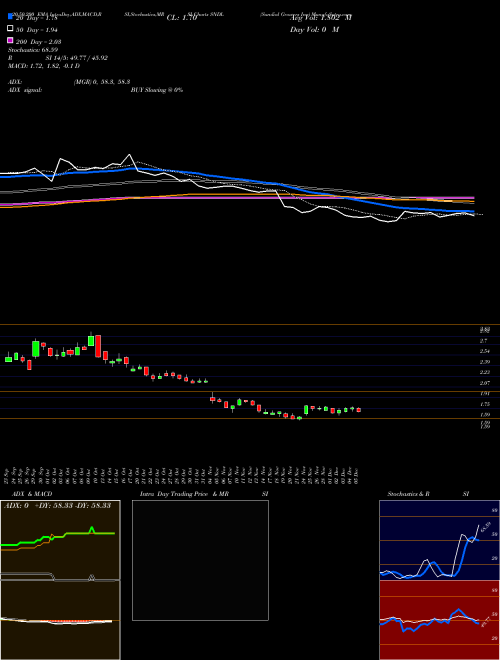
Task: Click the "(MGR) 0, 58.3, 58.3" ADX values
Action: pyautogui.click(x=102, y=82)
